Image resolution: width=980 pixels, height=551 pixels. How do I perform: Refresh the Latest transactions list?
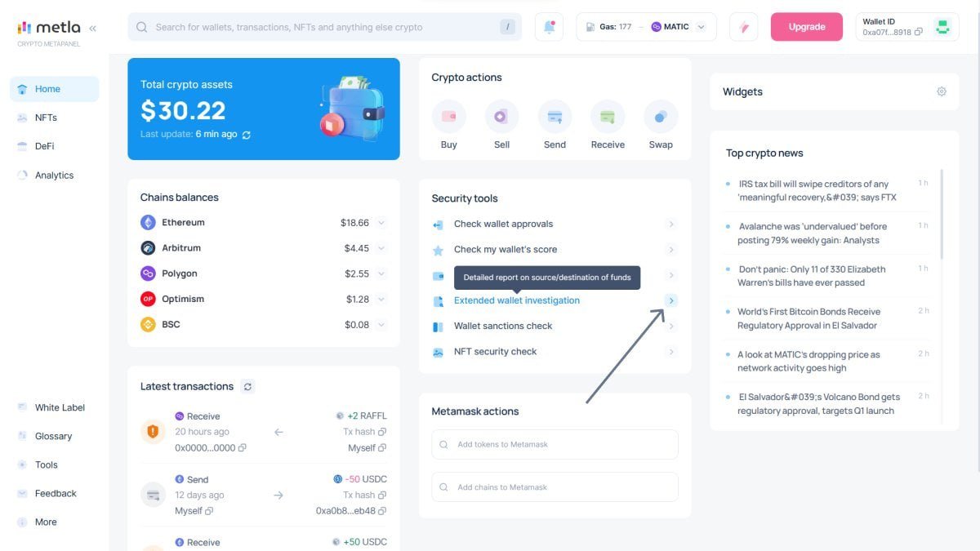pos(248,386)
